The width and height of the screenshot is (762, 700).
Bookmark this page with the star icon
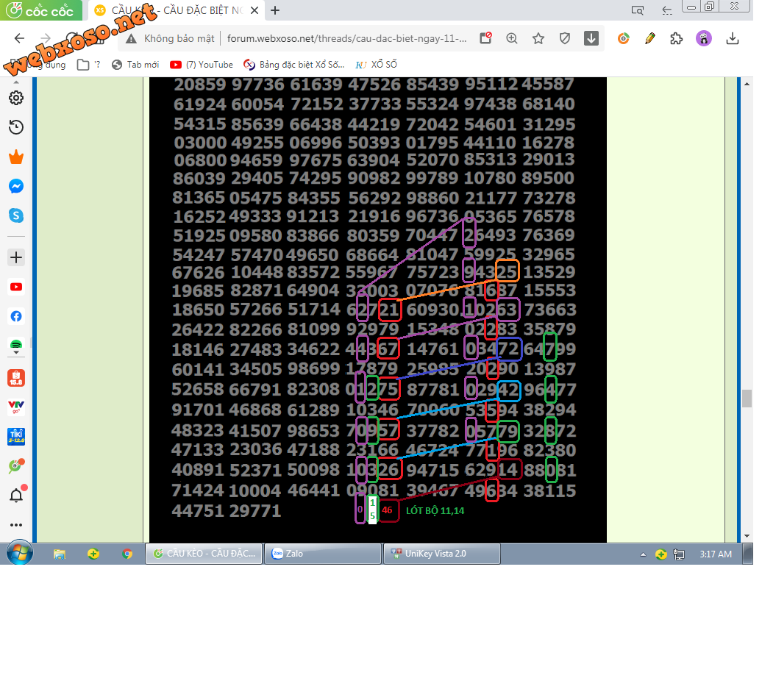point(538,39)
